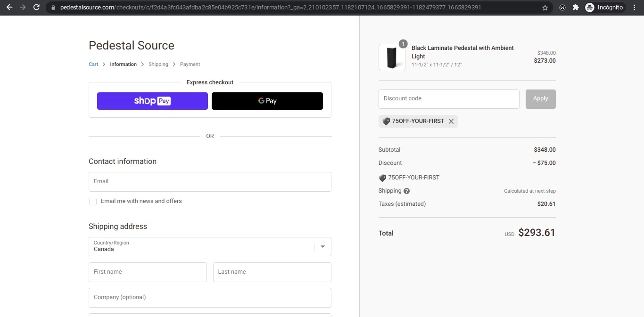Image resolution: width=644 pixels, height=317 pixels.
Task: Bookmark this page with the star icon
Action: (545, 8)
